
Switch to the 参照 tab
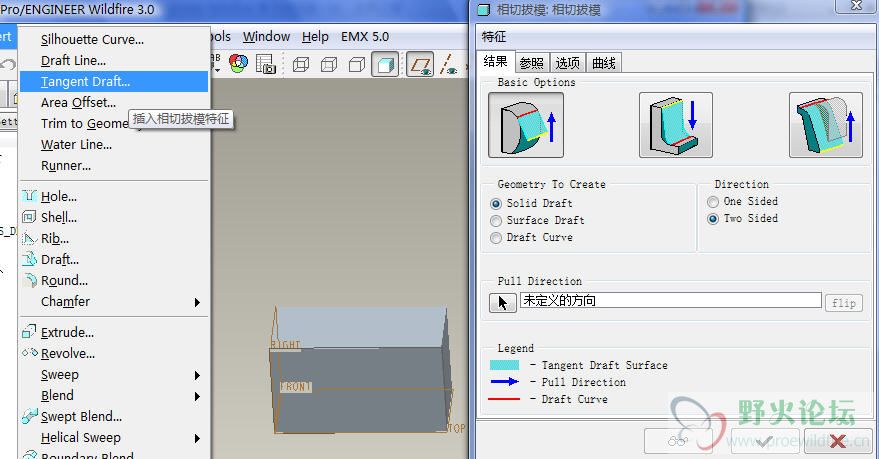(x=531, y=63)
